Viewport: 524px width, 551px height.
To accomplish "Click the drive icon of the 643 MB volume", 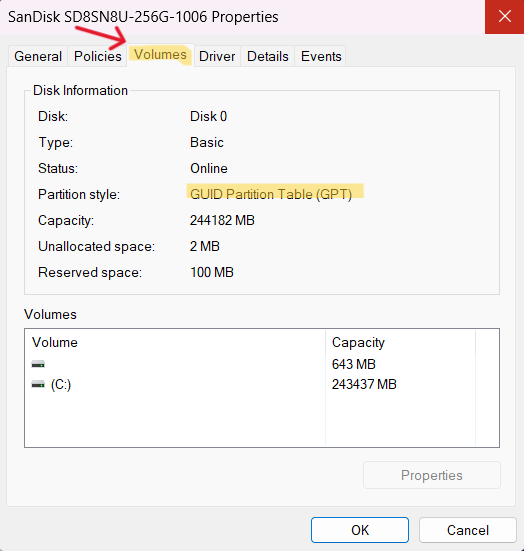I will pyautogui.click(x=38, y=364).
